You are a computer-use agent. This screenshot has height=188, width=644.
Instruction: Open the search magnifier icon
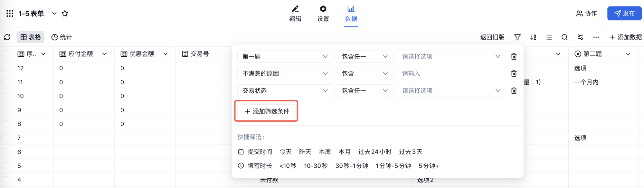(x=564, y=37)
